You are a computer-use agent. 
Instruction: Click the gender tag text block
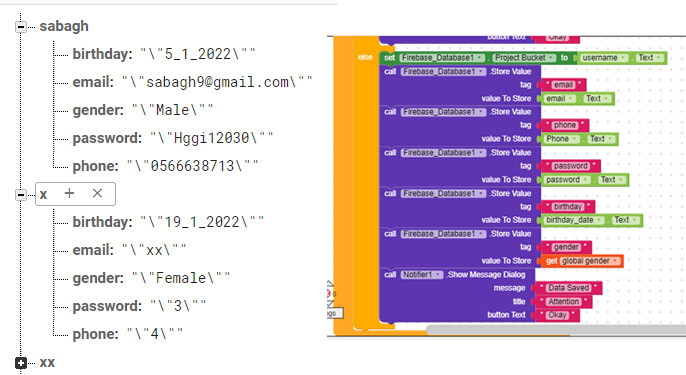pos(566,247)
